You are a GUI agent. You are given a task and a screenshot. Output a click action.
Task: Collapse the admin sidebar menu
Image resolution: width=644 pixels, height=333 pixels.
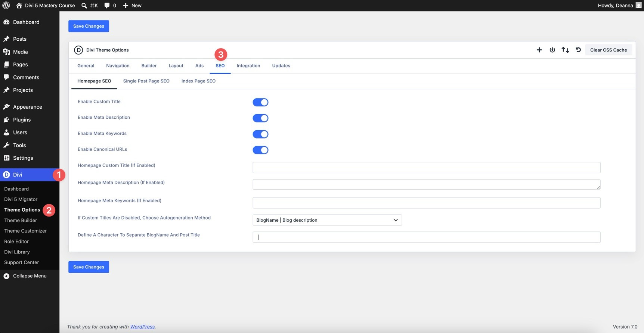tap(30, 276)
